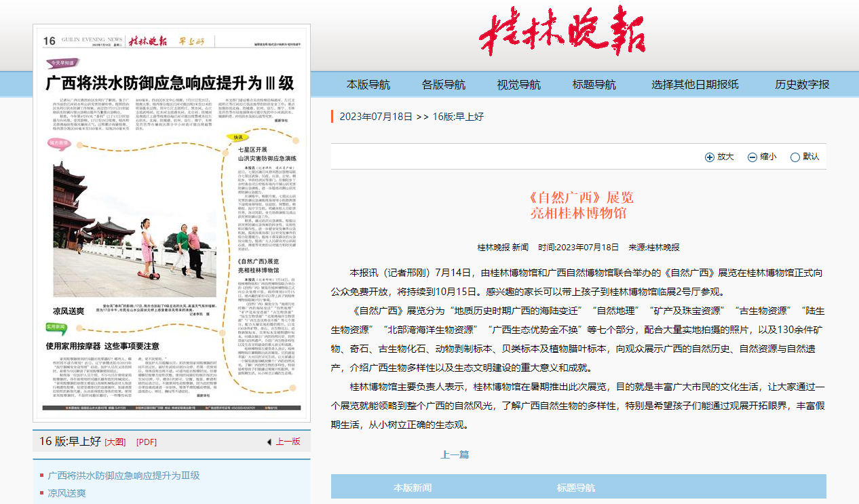Click the 桂林晚报 新闻 byline text
Viewport: 859px width, 504px height.
(503, 248)
